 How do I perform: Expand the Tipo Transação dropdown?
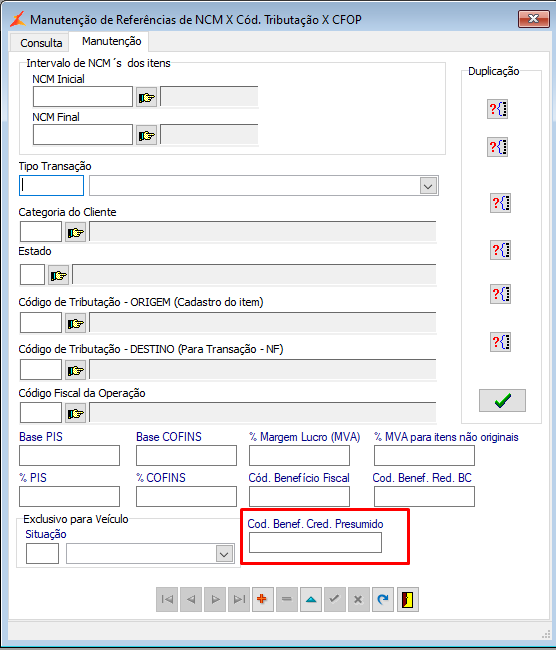tap(428, 186)
